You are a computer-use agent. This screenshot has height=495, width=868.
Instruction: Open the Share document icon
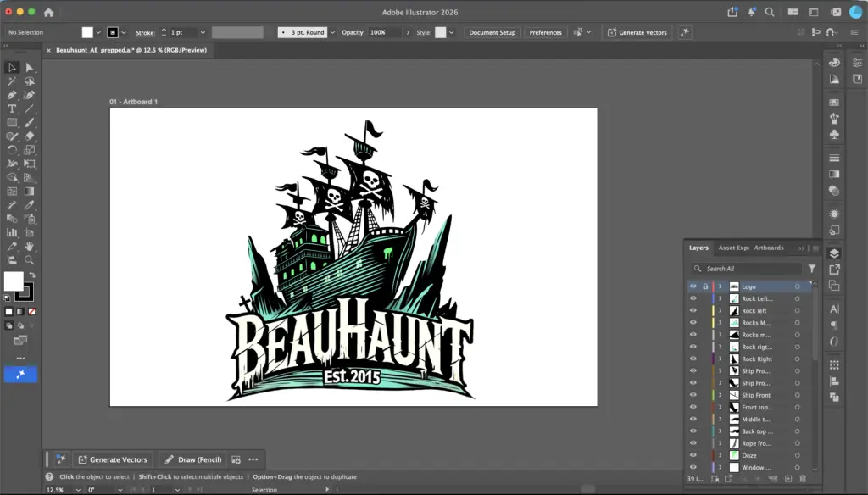[x=732, y=12]
